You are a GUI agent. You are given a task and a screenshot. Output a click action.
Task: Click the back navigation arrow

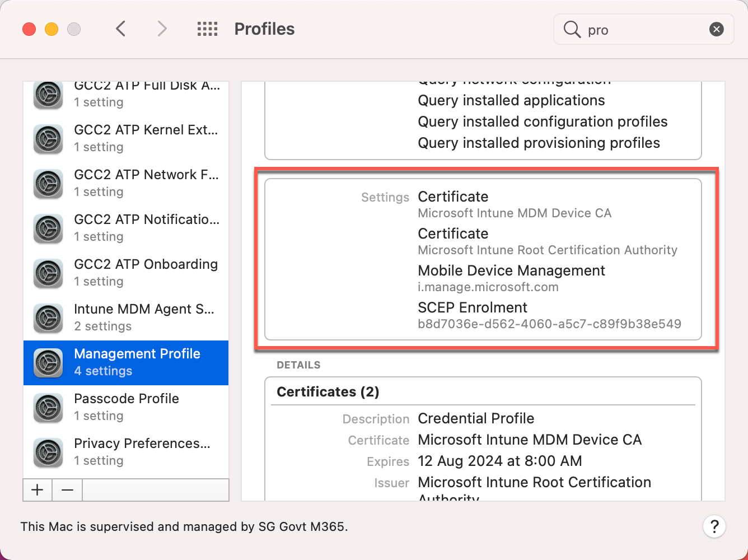point(120,28)
